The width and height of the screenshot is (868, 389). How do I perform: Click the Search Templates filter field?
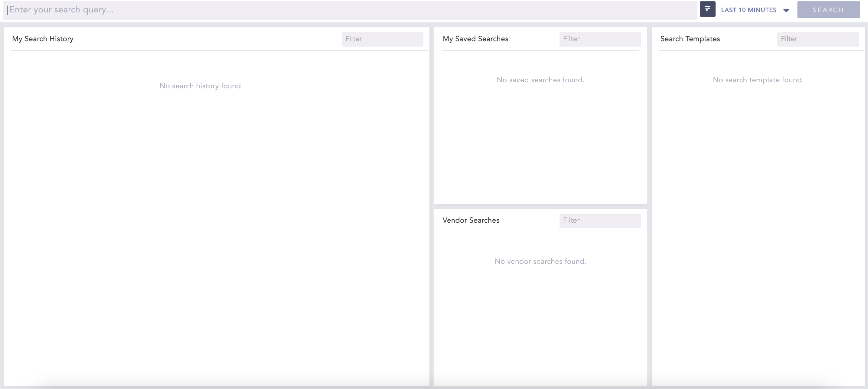[817, 39]
